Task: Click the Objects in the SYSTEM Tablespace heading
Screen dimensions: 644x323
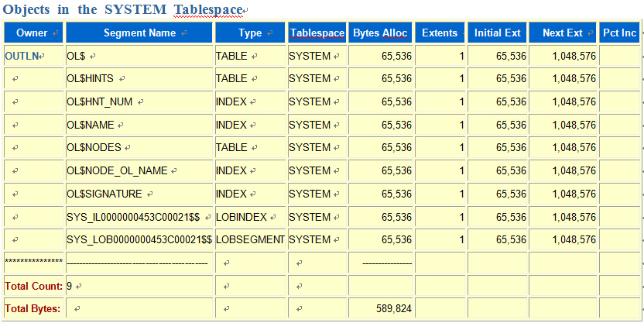Action: (x=124, y=10)
